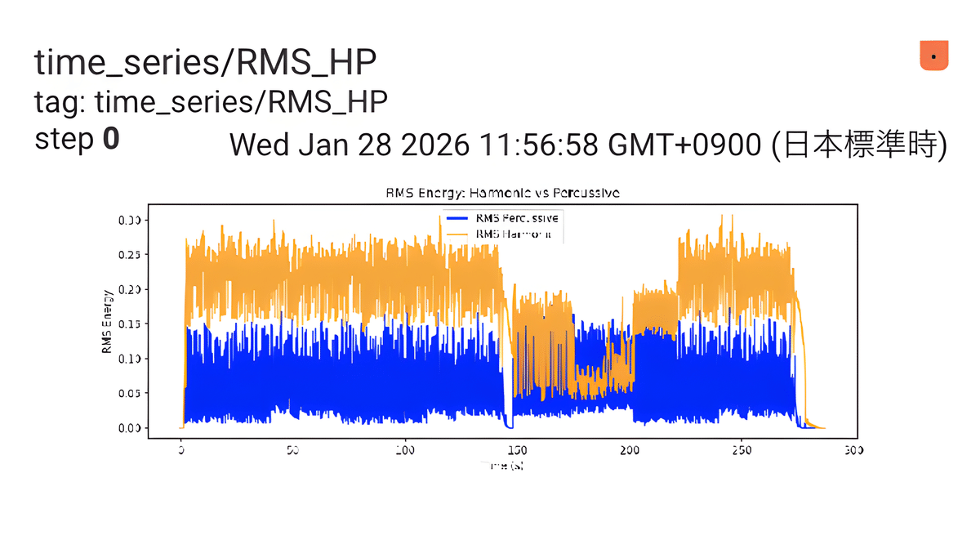
Task: Select the RMS Harmonic legend label
Action: (517, 234)
